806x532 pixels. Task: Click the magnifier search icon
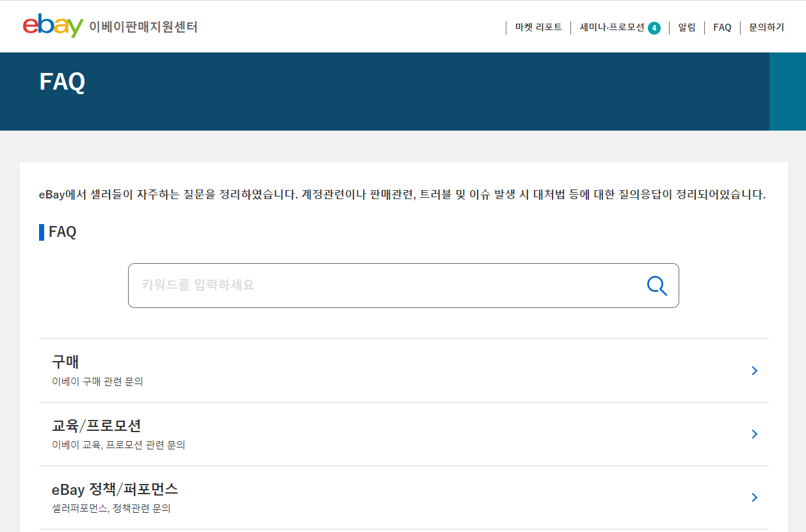coord(657,286)
